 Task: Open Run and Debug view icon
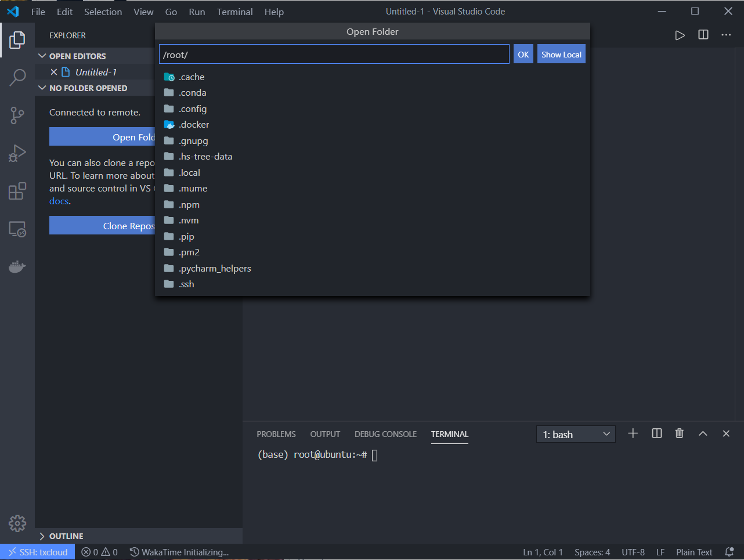(x=17, y=153)
